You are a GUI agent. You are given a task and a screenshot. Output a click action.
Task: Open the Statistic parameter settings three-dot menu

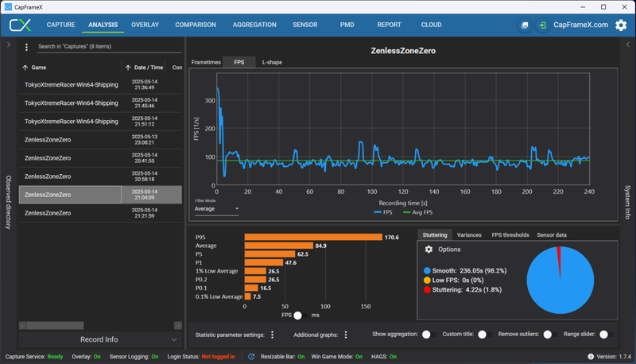(x=272, y=335)
